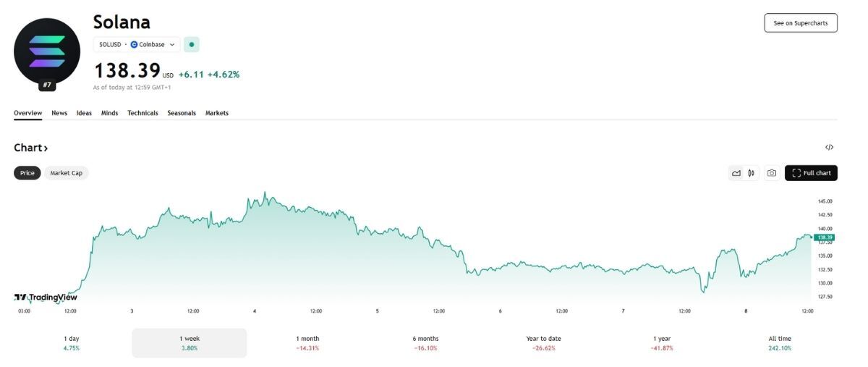
Task: Click the TradingView logo on chart
Action: pos(46,297)
